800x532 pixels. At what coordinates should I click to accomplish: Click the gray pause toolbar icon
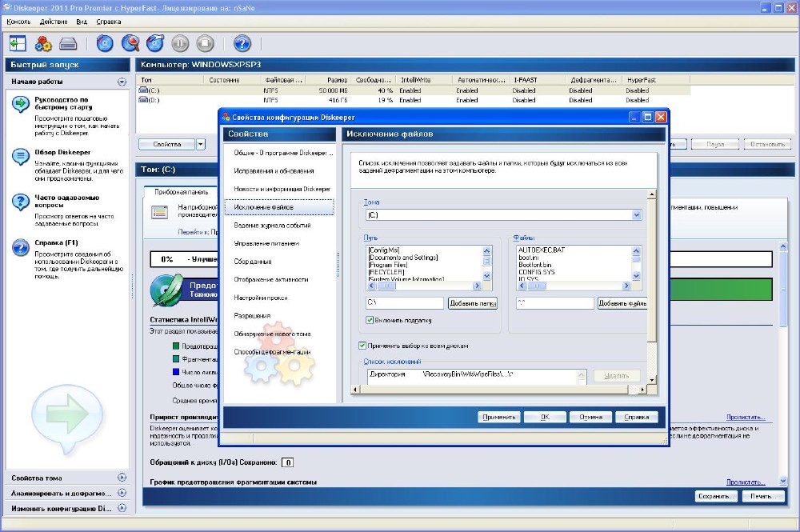pos(180,44)
